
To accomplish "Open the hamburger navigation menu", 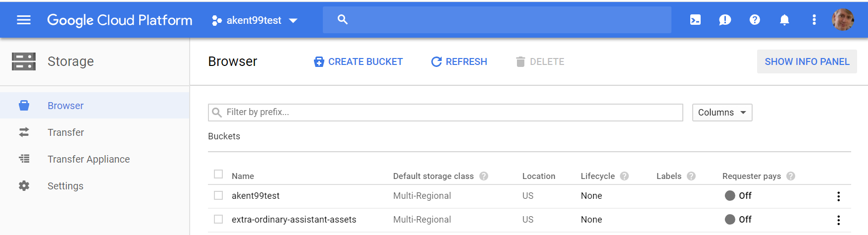I will pos(24,20).
